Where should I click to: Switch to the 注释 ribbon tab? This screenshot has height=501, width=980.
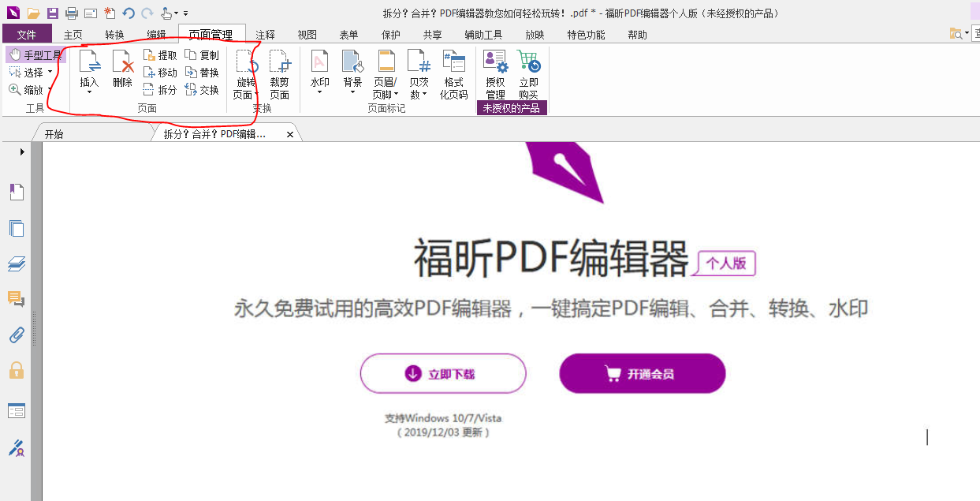[265, 35]
